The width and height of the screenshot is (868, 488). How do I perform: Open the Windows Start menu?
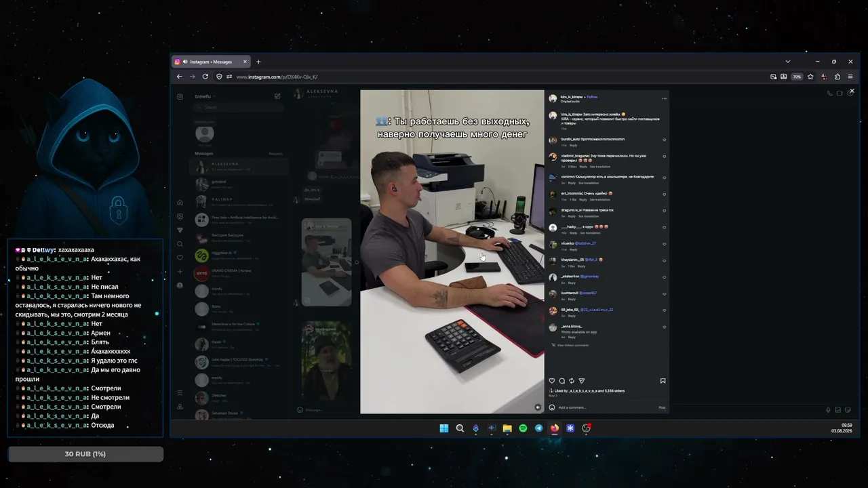pyautogui.click(x=444, y=428)
